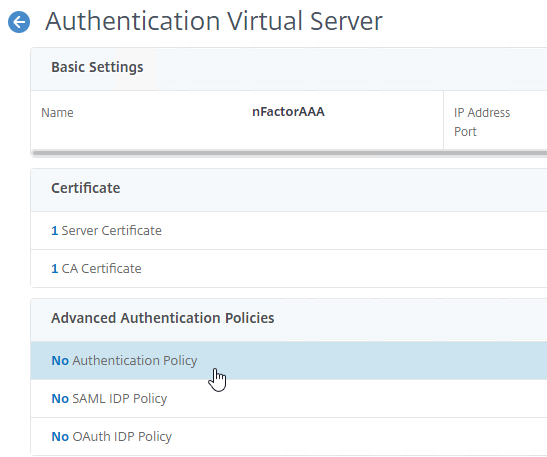This screenshot has width=547, height=457.
Task: Open the Server Certificate binding
Action: 289,231
